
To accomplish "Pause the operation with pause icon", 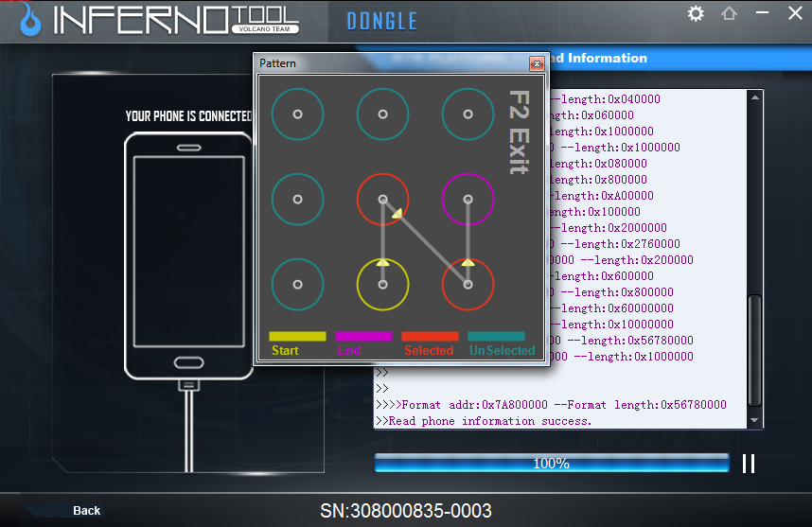I will [749, 464].
